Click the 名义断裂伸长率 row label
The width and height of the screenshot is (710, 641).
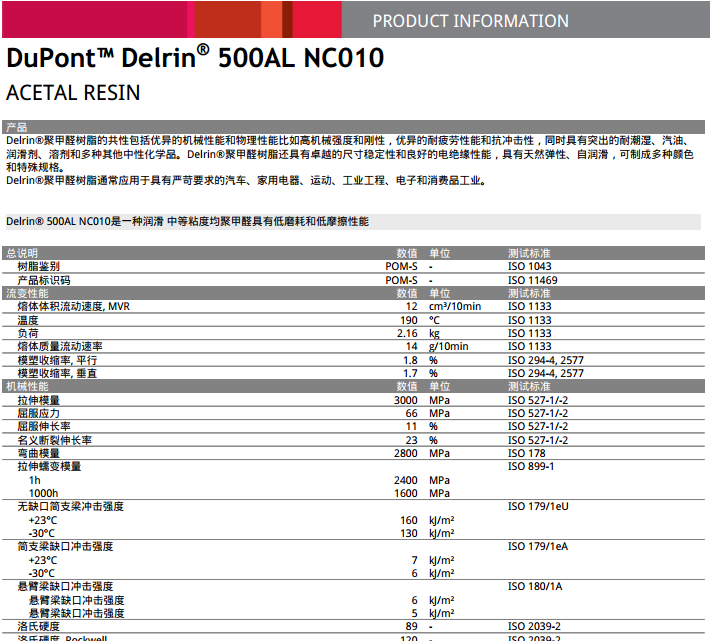point(54,440)
